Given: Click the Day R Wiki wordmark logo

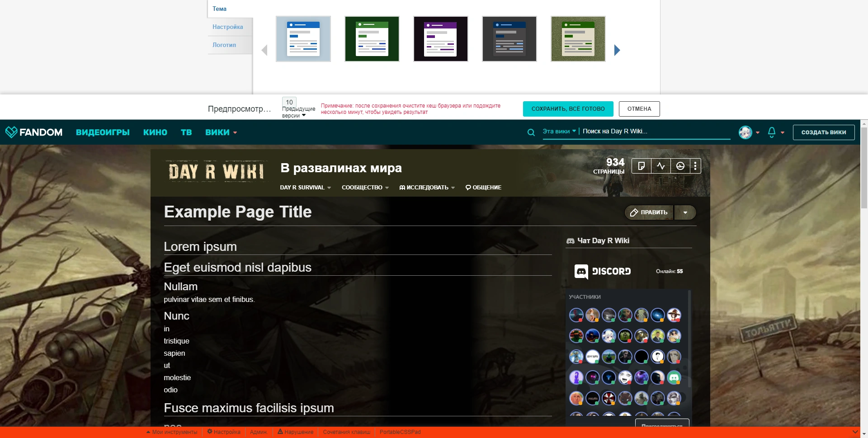Looking at the screenshot, I should click(x=216, y=172).
